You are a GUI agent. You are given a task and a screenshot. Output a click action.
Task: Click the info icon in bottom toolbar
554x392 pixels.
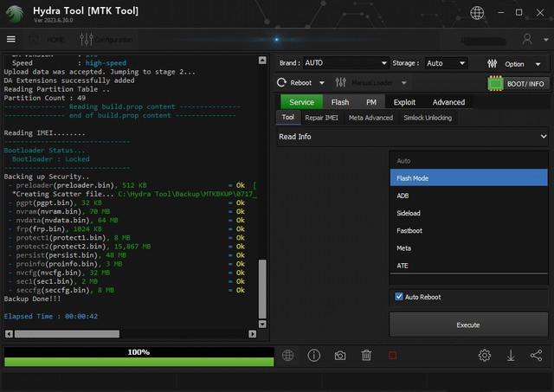[x=313, y=355]
